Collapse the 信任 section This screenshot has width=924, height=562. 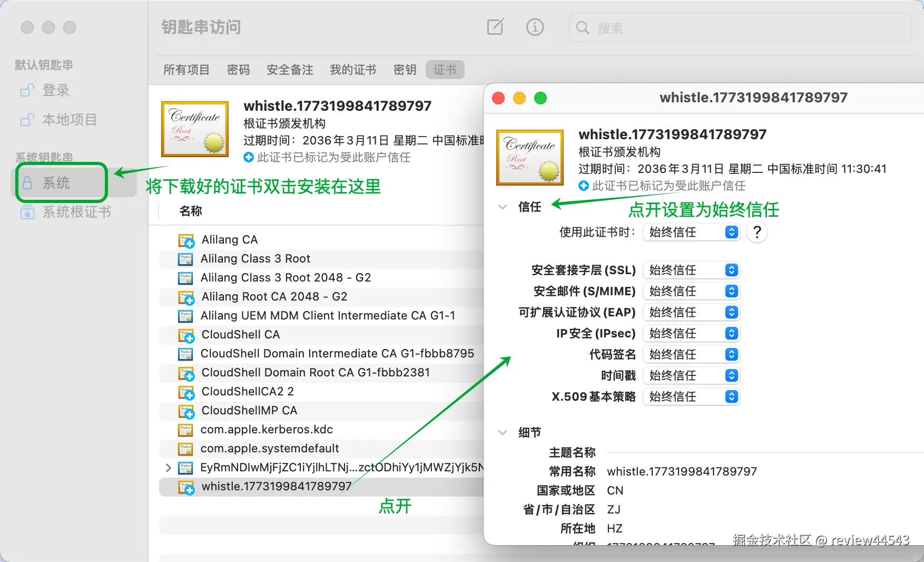click(x=503, y=207)
